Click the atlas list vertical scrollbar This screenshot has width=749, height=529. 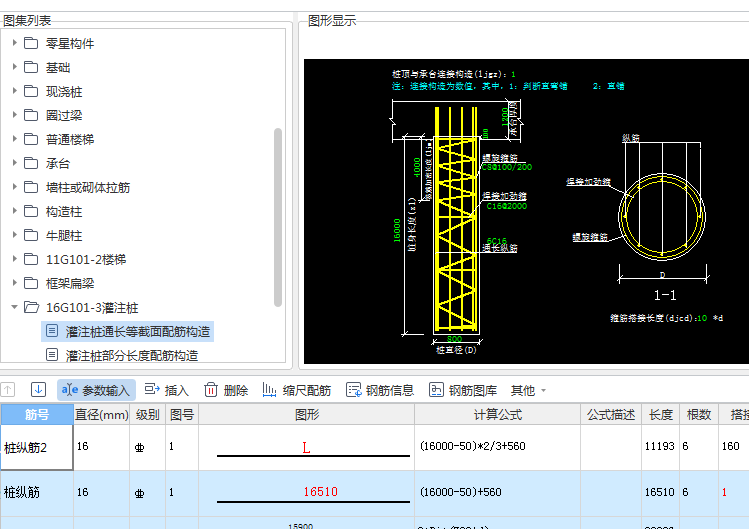coord(278,217)
